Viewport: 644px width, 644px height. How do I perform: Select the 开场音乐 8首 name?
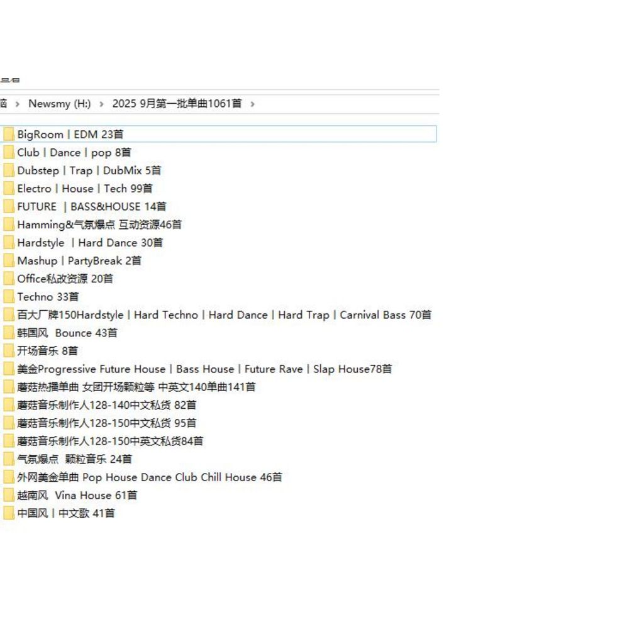click(47, 352)
